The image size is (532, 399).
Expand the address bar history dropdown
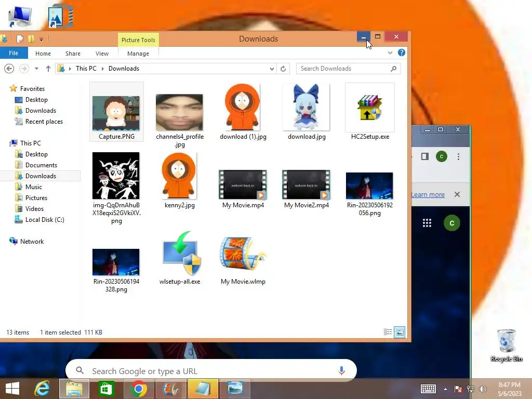coord(272,69)
